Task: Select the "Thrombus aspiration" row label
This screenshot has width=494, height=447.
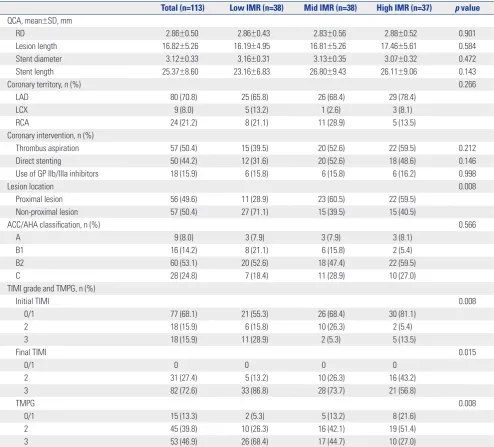Action: (x=47, y=148)
